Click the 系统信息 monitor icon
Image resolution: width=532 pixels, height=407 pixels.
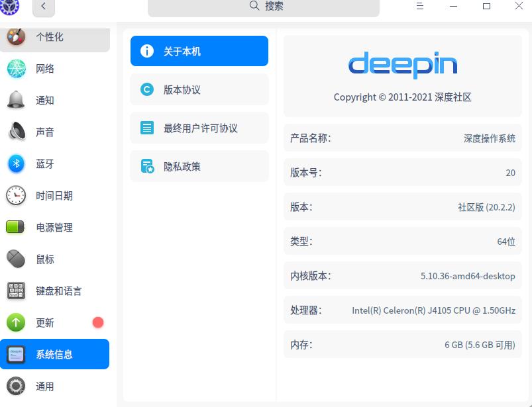click(16, 355)
